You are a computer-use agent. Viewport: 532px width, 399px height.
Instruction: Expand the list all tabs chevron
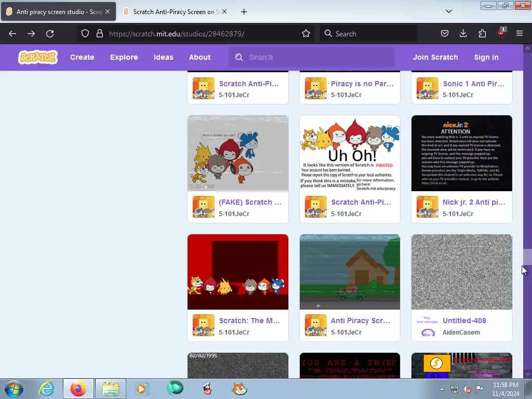coord(448,11)
